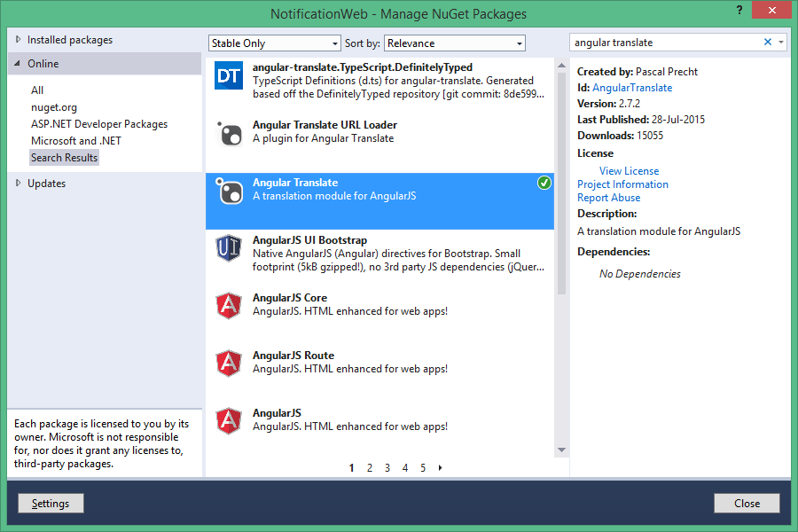Go to page 3 of results
Viewport: 798px width, 532px height.
(387, 468)
